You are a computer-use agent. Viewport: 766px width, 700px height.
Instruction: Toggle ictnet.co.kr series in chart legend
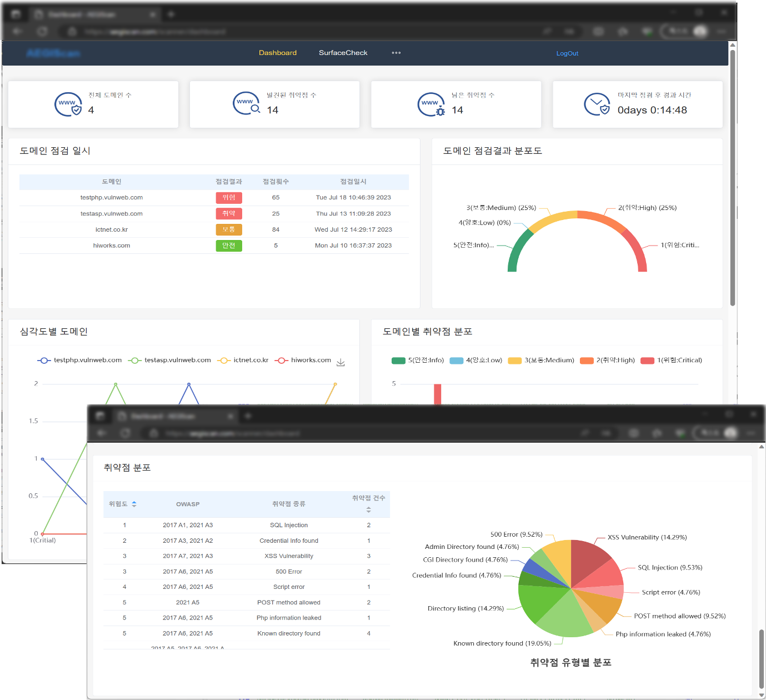click(243, 361)
